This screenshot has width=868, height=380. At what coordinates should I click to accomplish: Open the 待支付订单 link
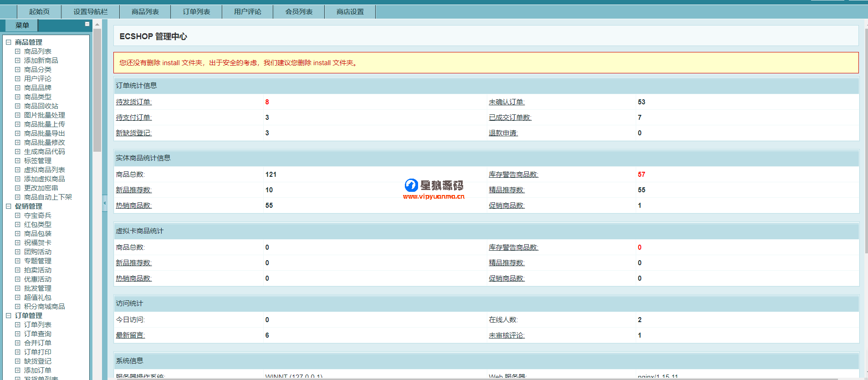click(134, 118)
